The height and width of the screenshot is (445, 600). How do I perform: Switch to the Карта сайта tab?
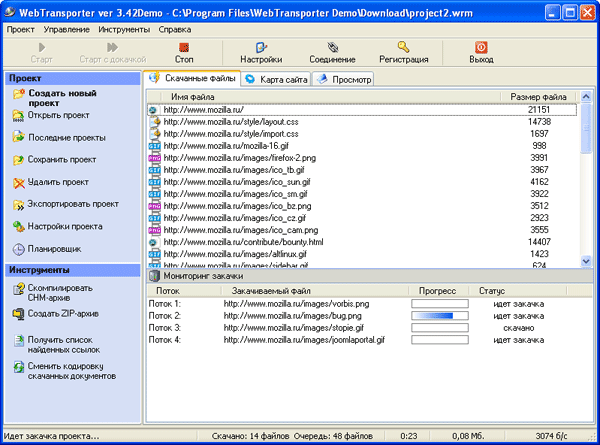pos(276,80)
